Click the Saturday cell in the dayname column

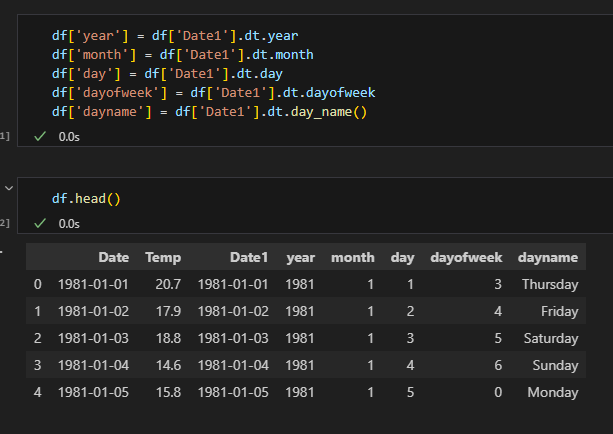pos(551,338)
